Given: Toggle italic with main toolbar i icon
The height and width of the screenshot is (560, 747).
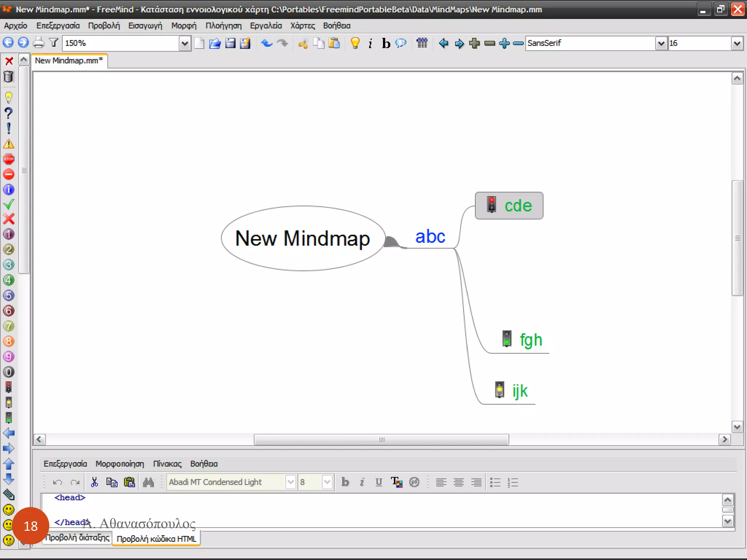Looking at the screenshot, I should coord(370,43).
